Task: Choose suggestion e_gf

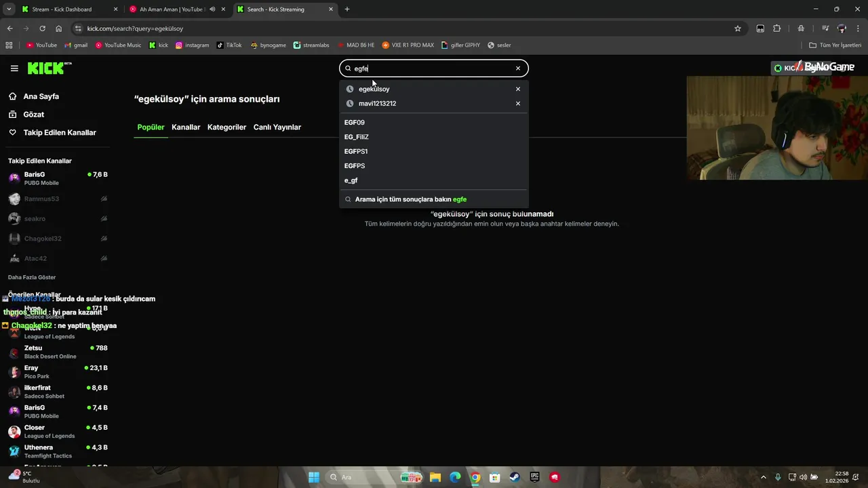Action: (351, 180)
